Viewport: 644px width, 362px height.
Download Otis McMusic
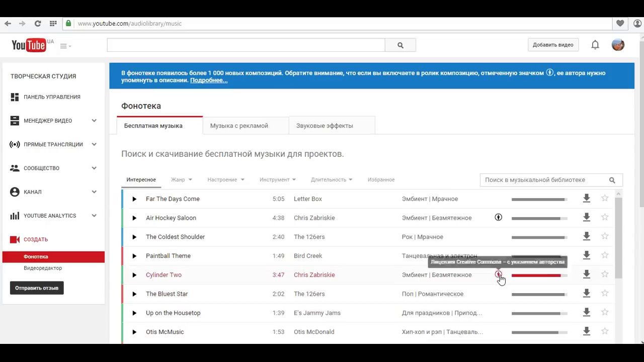point(586,331)
